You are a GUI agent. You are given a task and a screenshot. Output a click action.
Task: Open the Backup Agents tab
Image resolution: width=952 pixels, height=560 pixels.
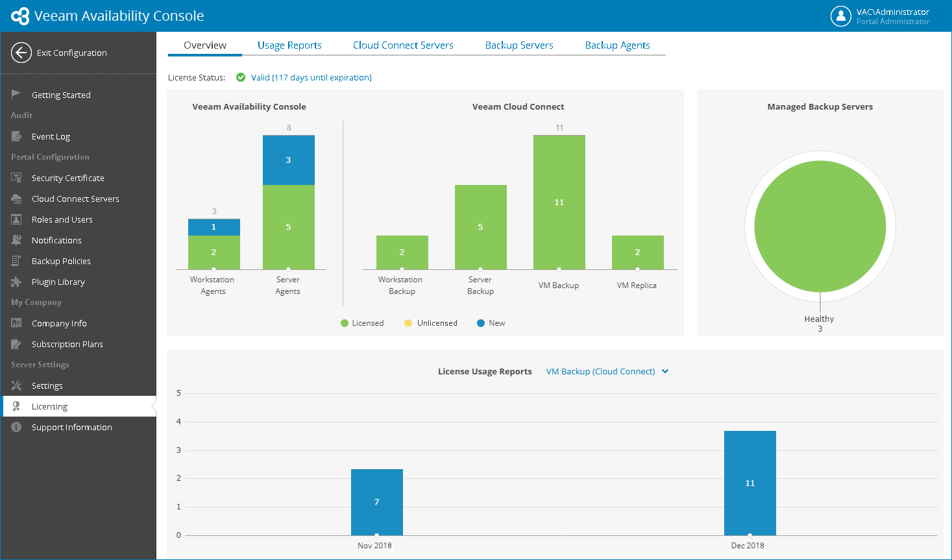pyautogui.click(x=617, y=45)
